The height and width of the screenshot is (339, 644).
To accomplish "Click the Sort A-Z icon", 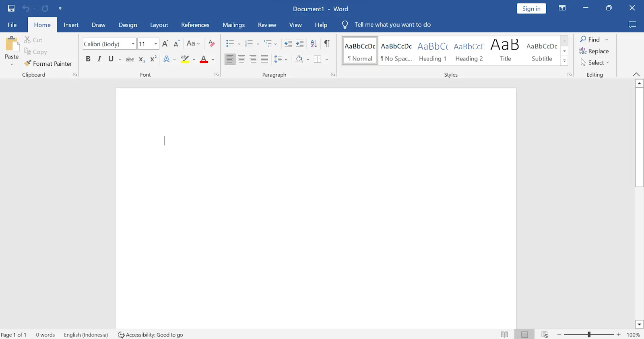I will [x=314, y=44].
